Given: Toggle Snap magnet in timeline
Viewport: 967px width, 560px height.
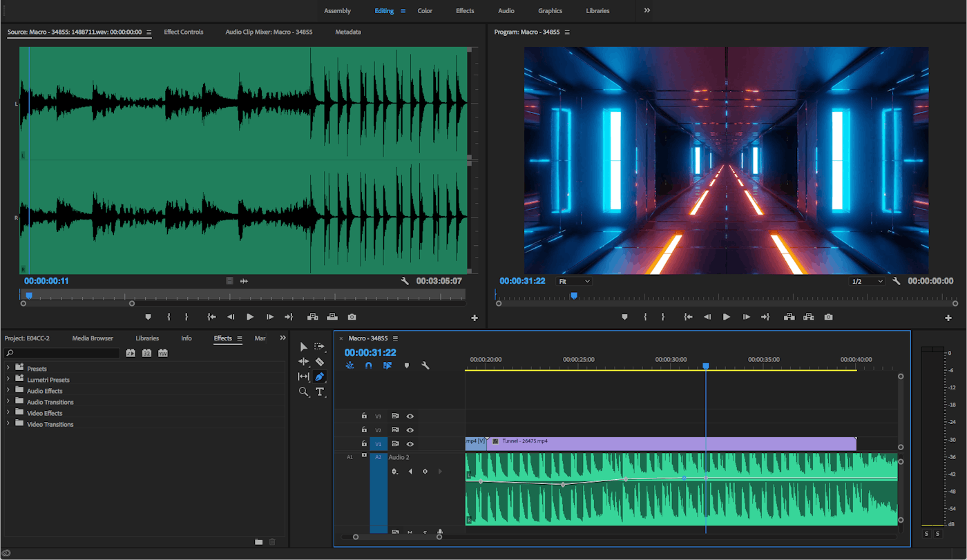Looking at the screenshot, I should (368, 365).
